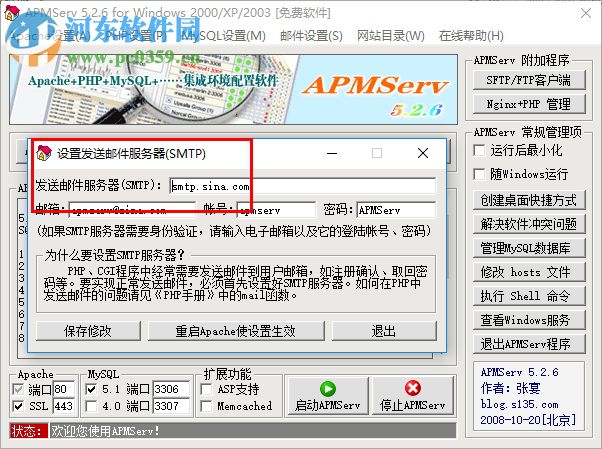Click the 帐号 input field

[276, 210]
